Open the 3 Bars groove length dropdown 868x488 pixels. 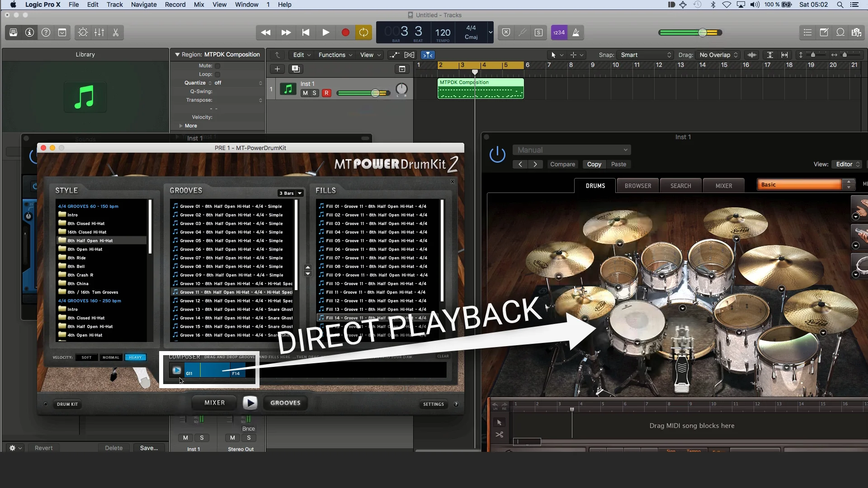pyautogui.click(x=291, y=193)
